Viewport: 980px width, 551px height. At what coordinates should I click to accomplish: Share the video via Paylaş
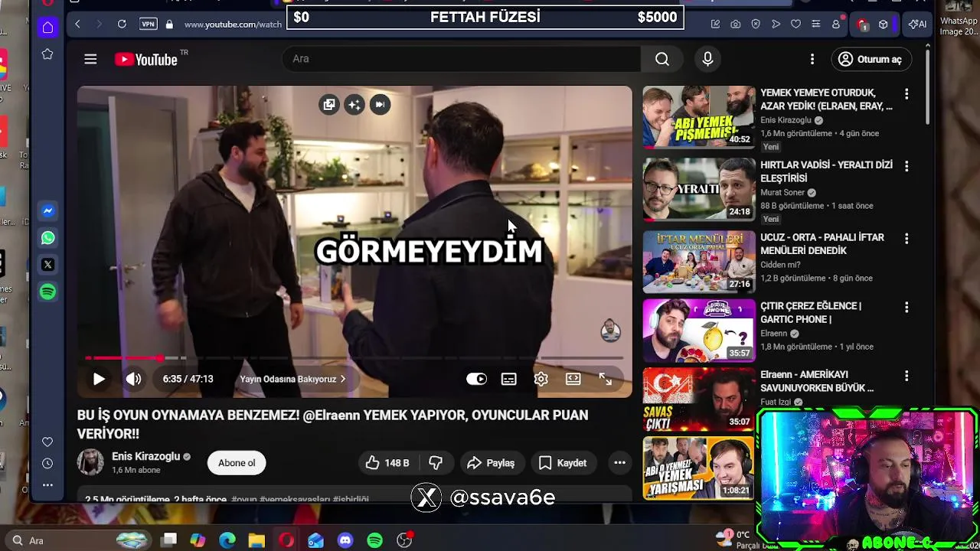[x=491, y=463]
